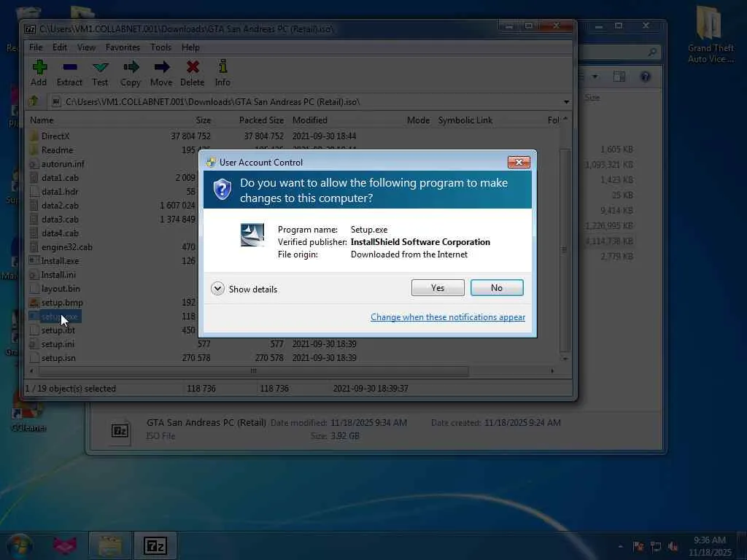Select autorun.inf in the file list

coord(63,163)
